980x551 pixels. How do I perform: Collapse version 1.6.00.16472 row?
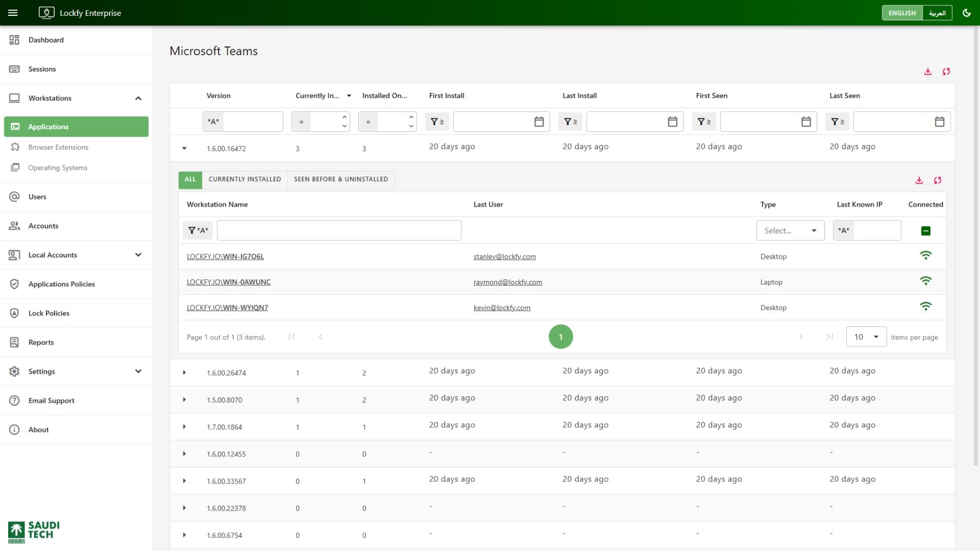click(x=184, y=149)
